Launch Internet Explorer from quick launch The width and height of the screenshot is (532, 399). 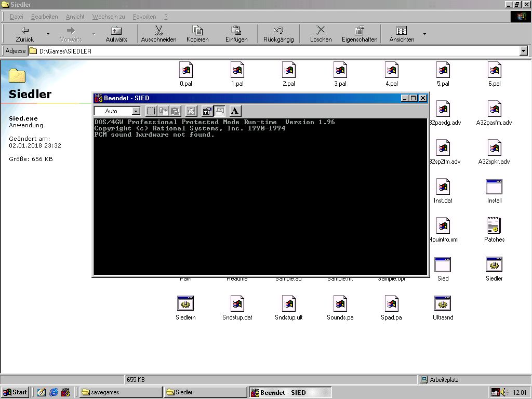pyautogui.click(x=54, y=392)
